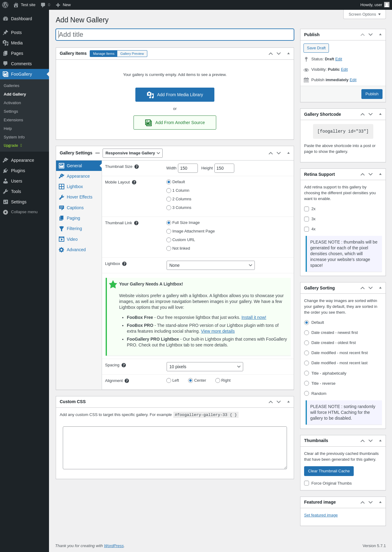Choose Image Attachment Page thumbnail link
This screenshot has width=392, height=552.
169,231
